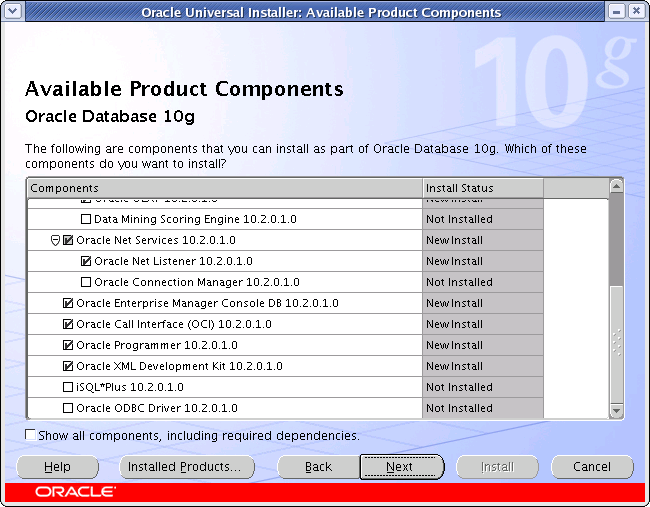650x507 pixels.
Task: Select 'Oracle XML Development Kit 10.2.0.1.0' text
Action: pyautogui.click(x=179, y=366)
